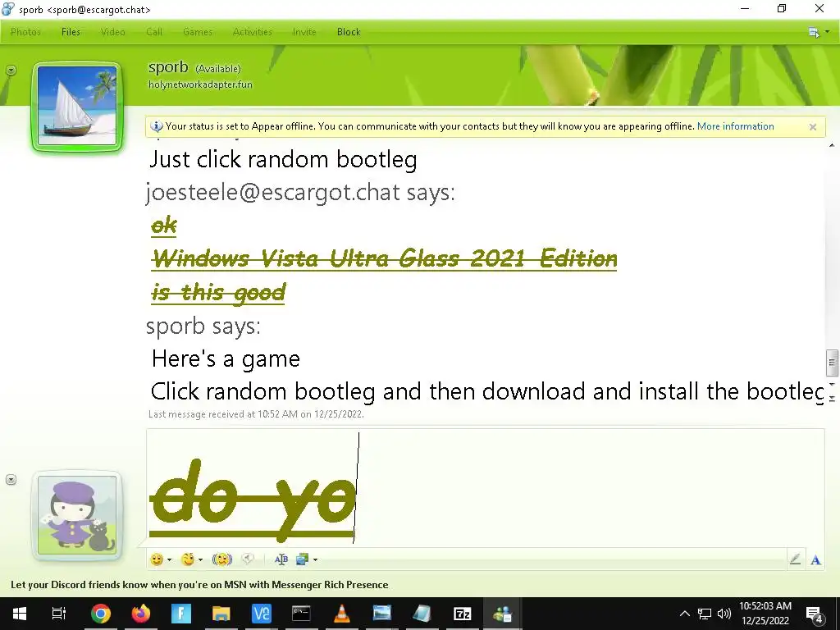The width and height of the screenshot is (840, 630).
Task: Open File Explorer from the taskbar
Action: click(221, 614)
